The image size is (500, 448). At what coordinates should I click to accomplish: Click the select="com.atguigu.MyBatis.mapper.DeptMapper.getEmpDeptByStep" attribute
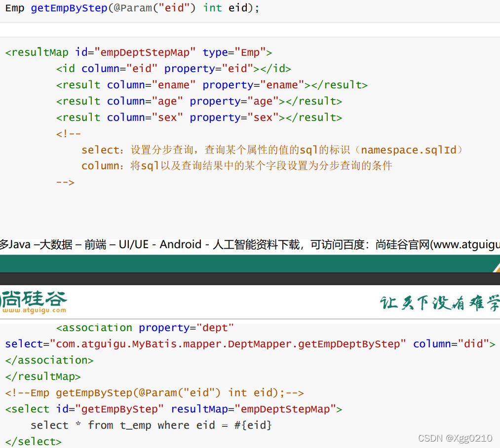[205, 344]
